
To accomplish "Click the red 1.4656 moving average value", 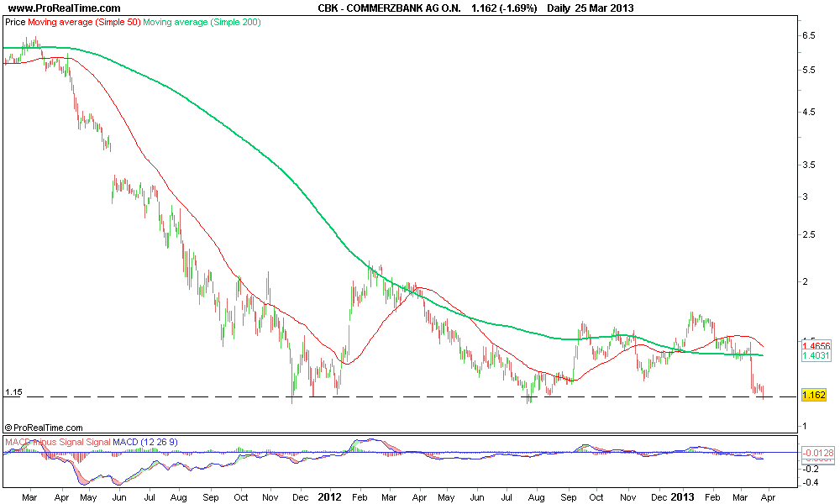I will point(816,346).
